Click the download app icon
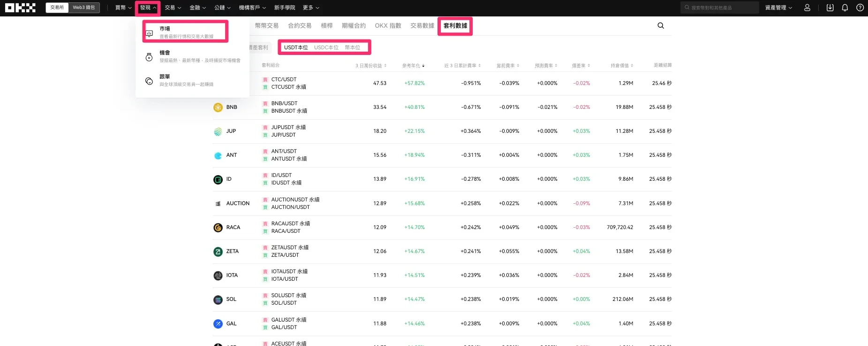 [x=830, y=8]
